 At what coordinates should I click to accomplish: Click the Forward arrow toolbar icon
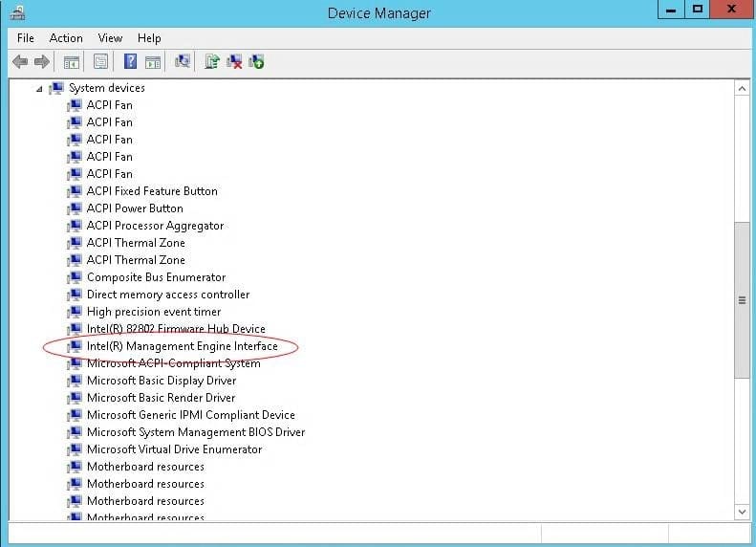point(42,62)
